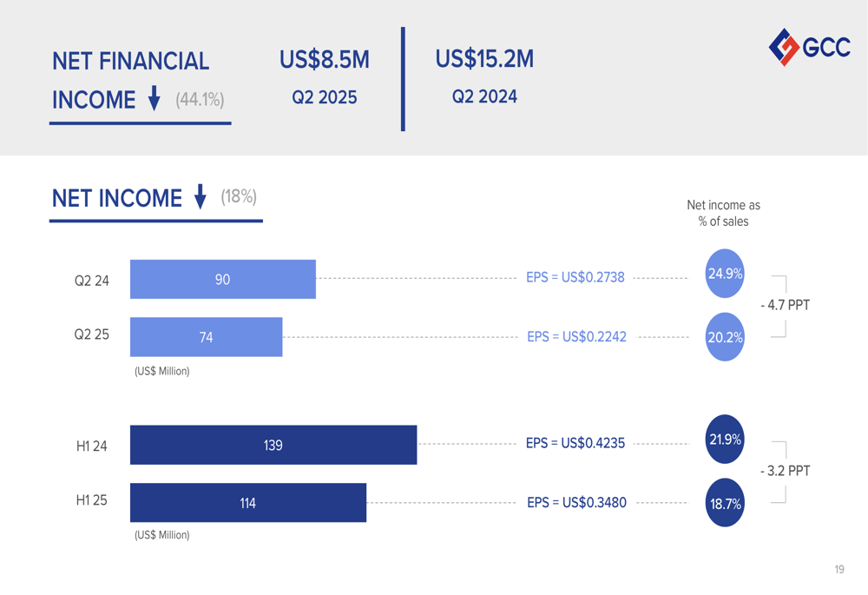Click the Q2 24 bar showing 90
Screen dimensions: 868x595
(223, 280)
